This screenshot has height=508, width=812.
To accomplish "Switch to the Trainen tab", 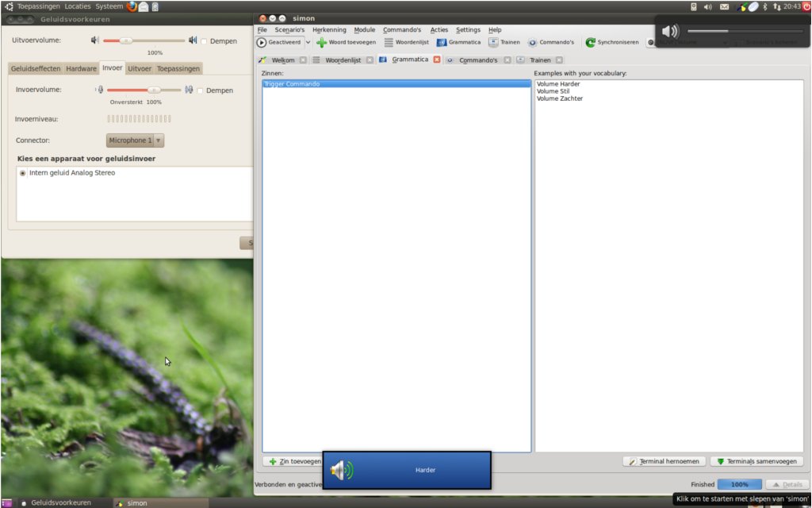I will pos(540,60).
